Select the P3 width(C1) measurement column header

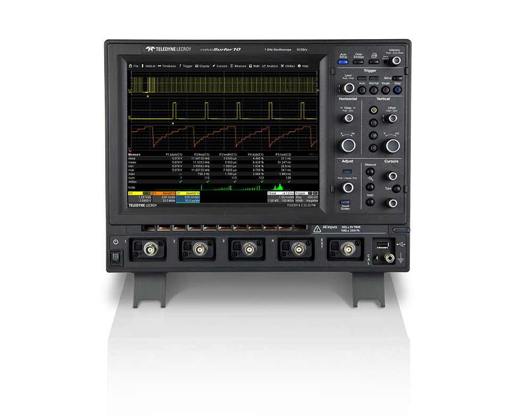[x=228, y=155]
